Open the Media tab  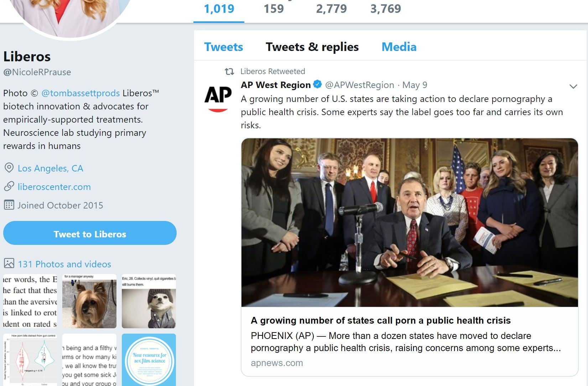[399, 47]
